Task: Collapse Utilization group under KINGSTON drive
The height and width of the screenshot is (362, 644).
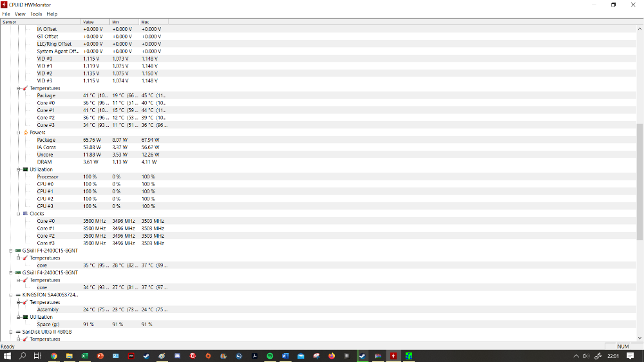Action: coord(18,317)
